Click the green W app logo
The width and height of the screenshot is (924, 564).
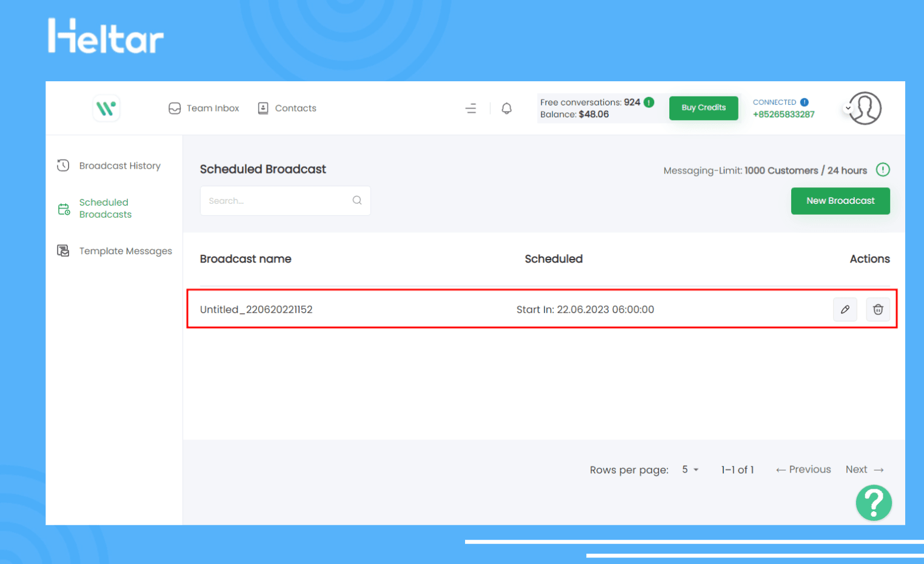click(x=106, y=109)
